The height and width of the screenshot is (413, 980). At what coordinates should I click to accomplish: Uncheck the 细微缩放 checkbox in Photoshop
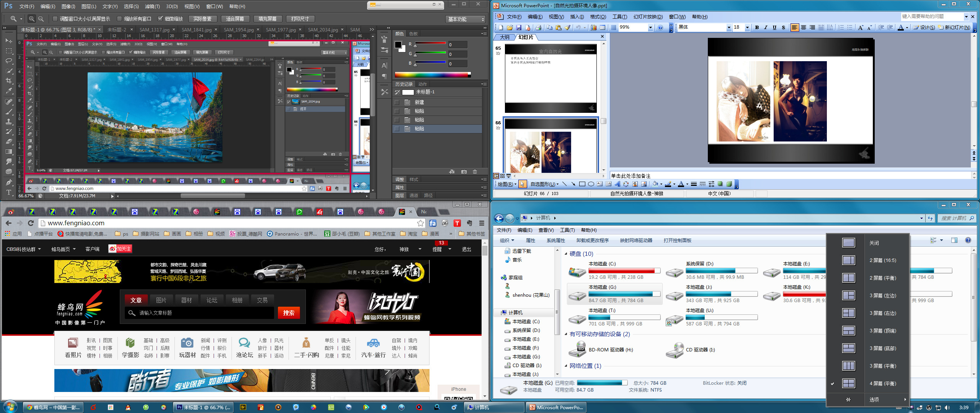click(160, 19)
